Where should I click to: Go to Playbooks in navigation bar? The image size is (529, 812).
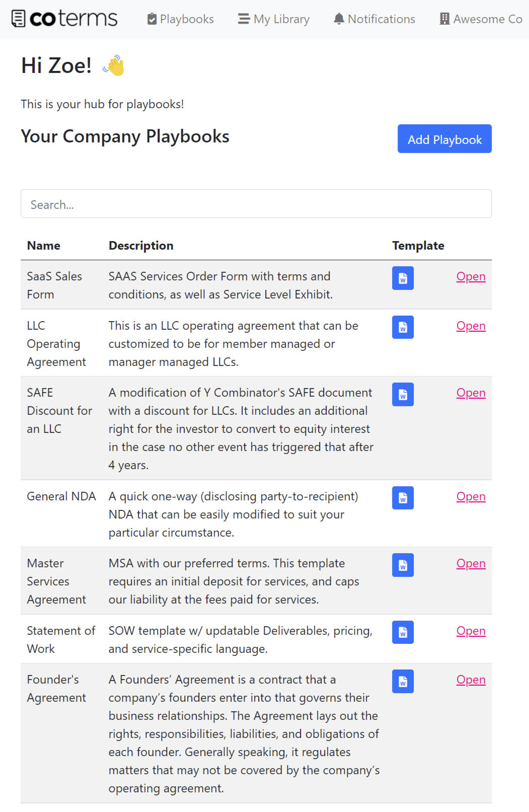pyautogui.click(x=180, y=19)
